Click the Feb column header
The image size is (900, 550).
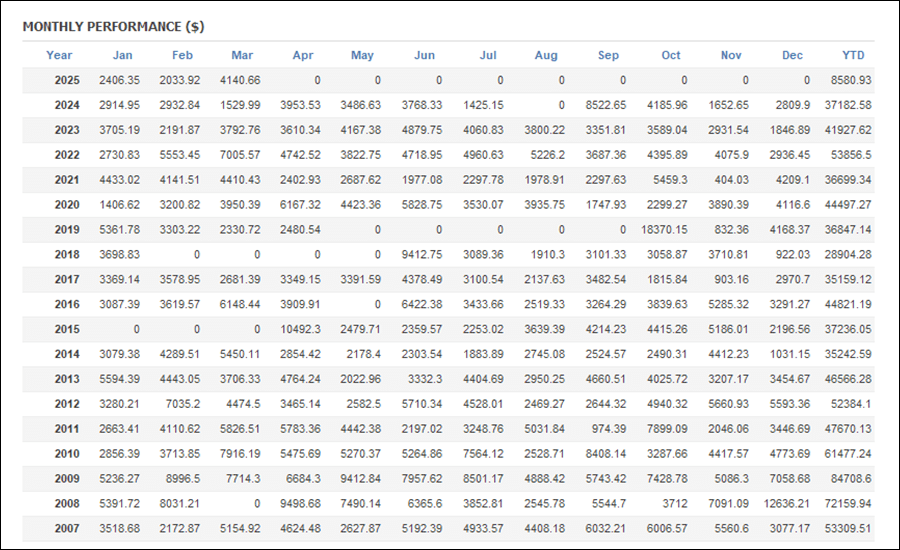point(183,55)
